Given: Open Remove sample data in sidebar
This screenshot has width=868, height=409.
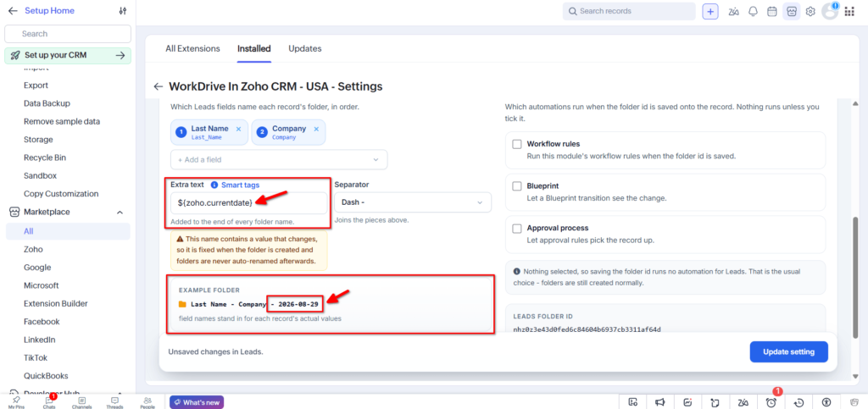Looking at the screenshot, I should click(x=62, y=122).
